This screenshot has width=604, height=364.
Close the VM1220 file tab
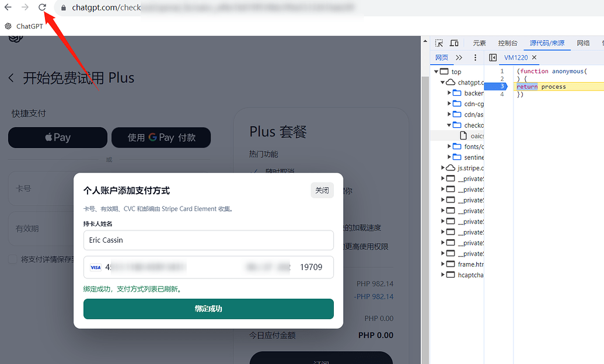[534, 58]
